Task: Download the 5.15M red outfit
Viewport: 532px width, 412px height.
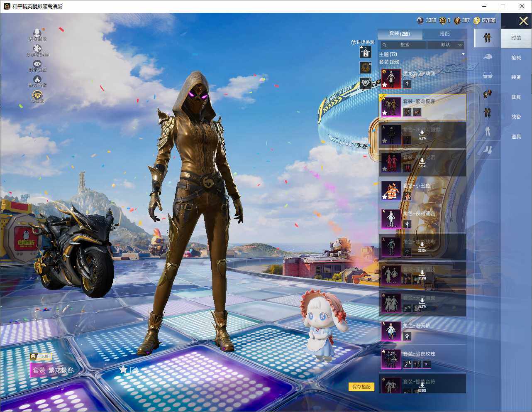Action: 422,162
